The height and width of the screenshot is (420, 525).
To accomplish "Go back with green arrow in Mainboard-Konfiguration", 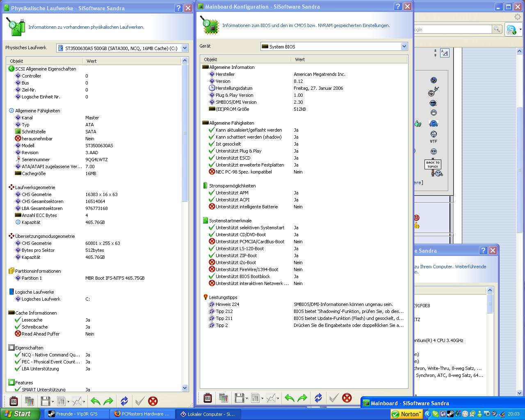I will (290, 397).
